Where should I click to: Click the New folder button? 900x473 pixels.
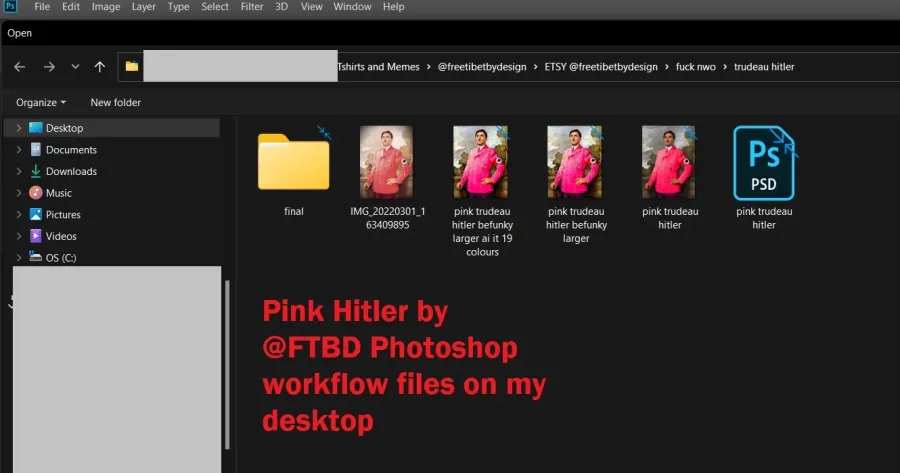(x=115, y=102)
